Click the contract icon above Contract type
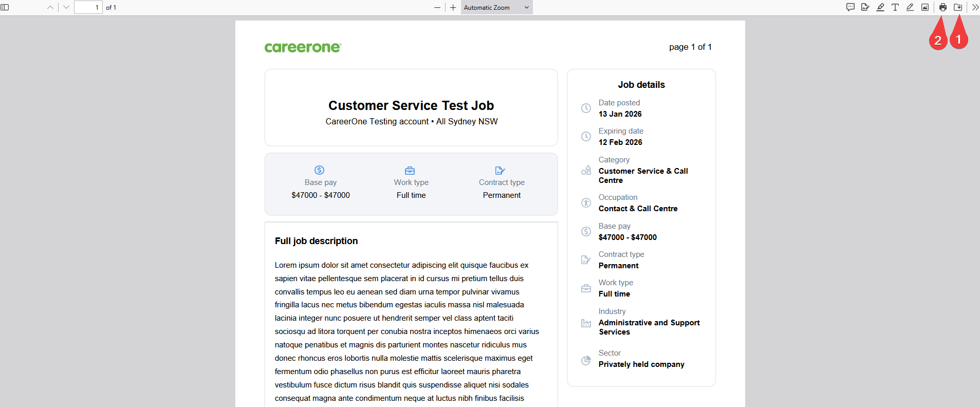This screenshot has width=980, height=407. tap(500, 170)
